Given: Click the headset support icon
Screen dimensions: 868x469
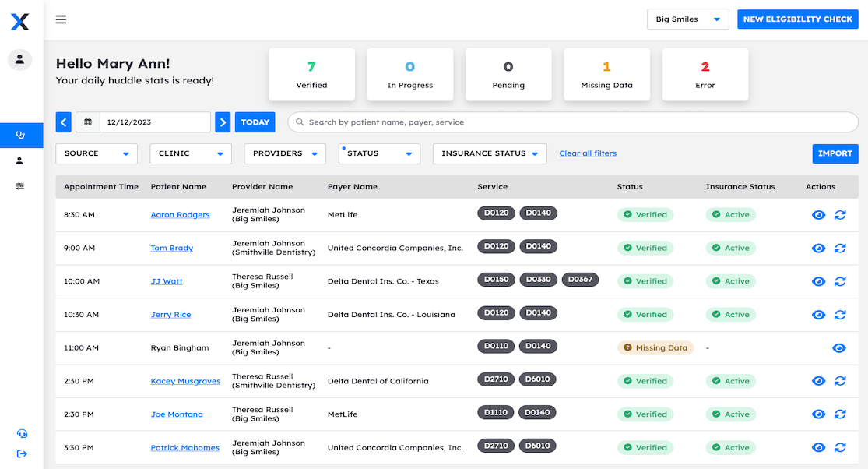Looking at the screenshot, I should point(21,434).
